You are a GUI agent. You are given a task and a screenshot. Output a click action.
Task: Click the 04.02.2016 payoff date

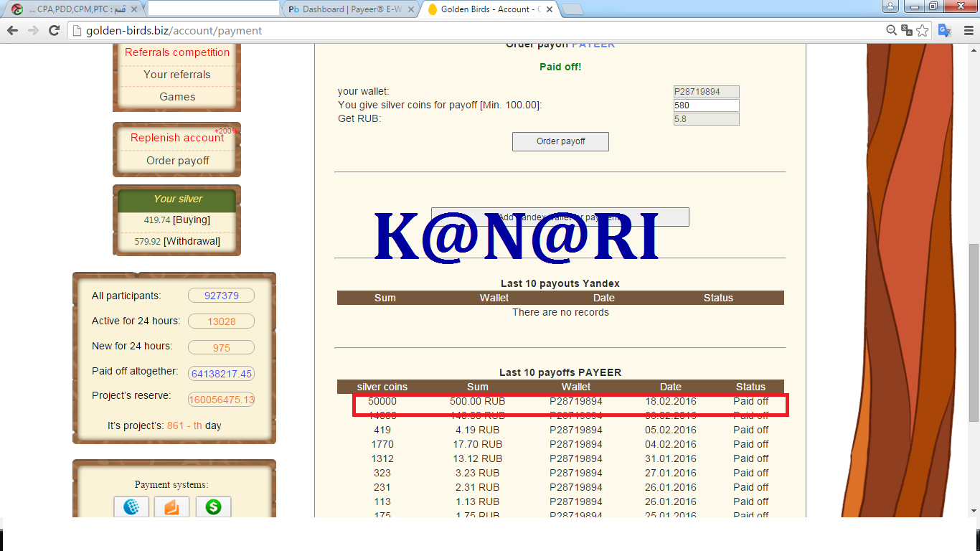(671, 444)
